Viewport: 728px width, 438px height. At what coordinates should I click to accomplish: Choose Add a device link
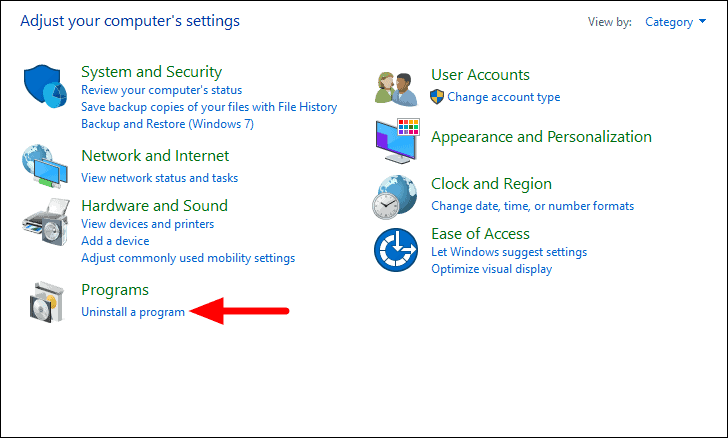pos(115,241)
